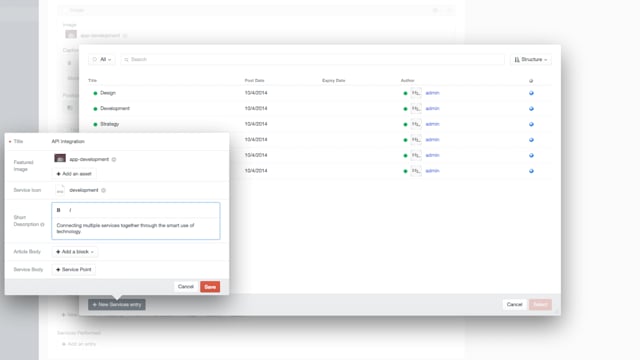Toggle bold formatting in Short Description
Image resolution: width=640 pixels, height=360 pixels.
tap(58, 210)
